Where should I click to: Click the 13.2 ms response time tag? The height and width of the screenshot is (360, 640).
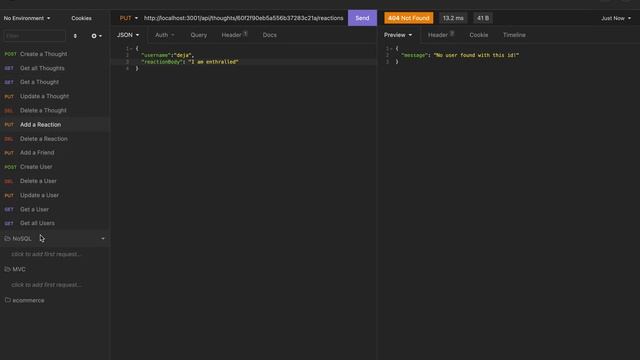pos(453,18)
